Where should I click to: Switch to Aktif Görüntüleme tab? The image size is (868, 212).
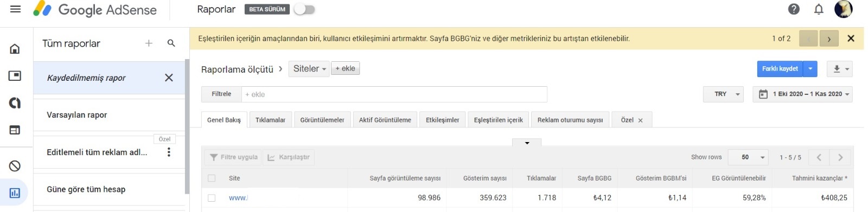pyautogui.click(x=385, y=120)
